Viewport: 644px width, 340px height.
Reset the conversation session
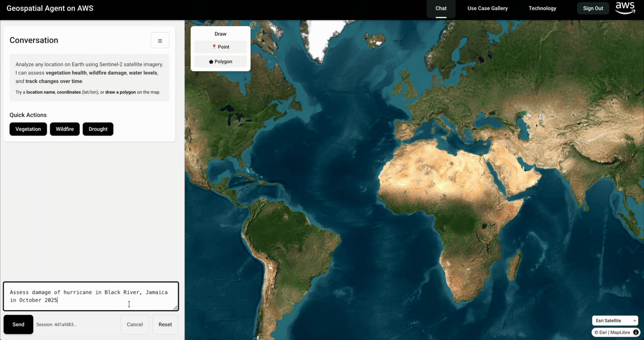point(165,324)
